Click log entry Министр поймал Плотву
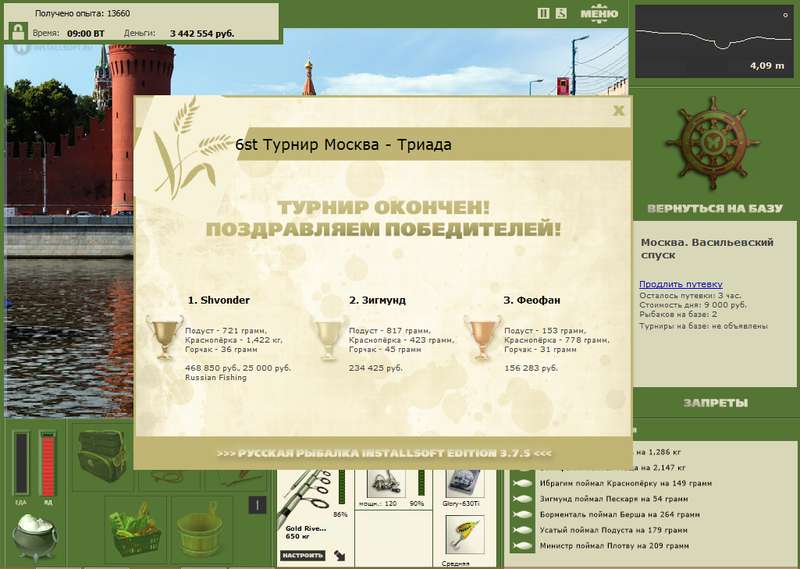Image resolution: width=800 pixels, height=569 pixels. tap(615, 546)
